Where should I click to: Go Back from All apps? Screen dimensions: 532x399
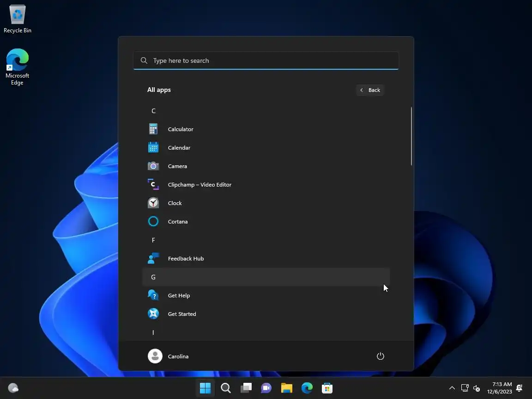tap(370, 90)
